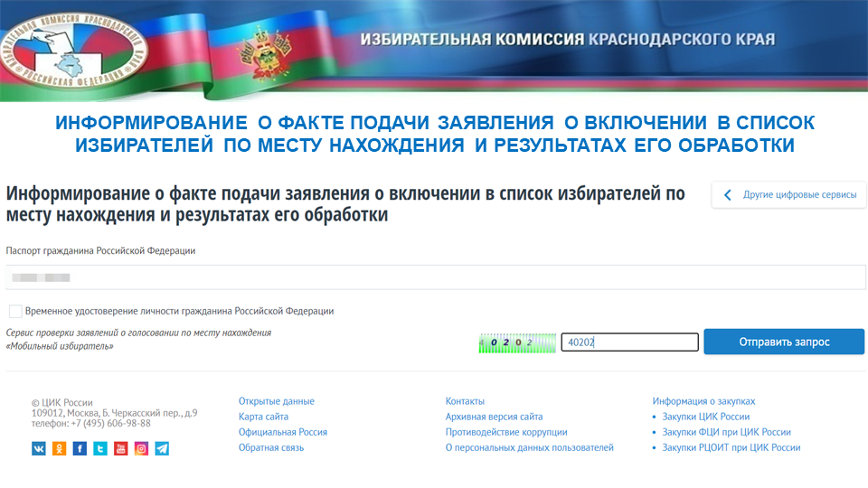Click the back chevron in Другие цифровые сервисы
This screenshot has width=868, height=488.
pos(728,195)
